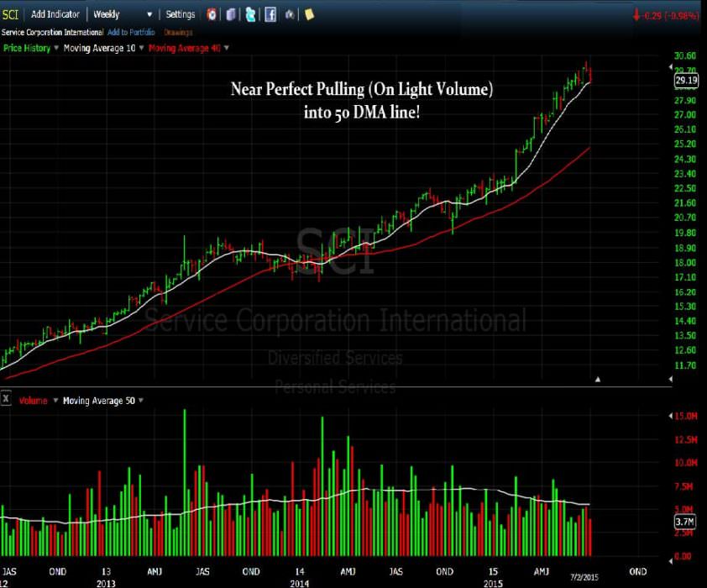707x588 pixels.
Task: Open the Add Indicator menu
Action: coord(55,14)
